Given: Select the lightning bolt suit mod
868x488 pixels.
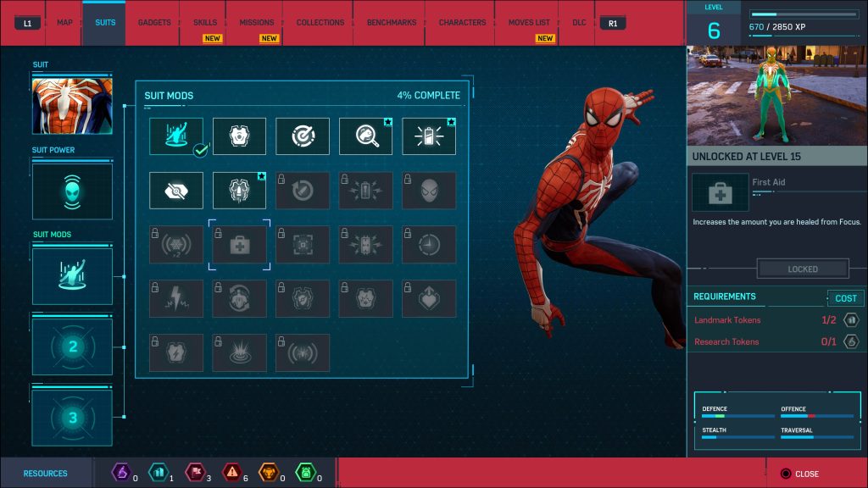Looking at the screenshot, I should (175, 298).
